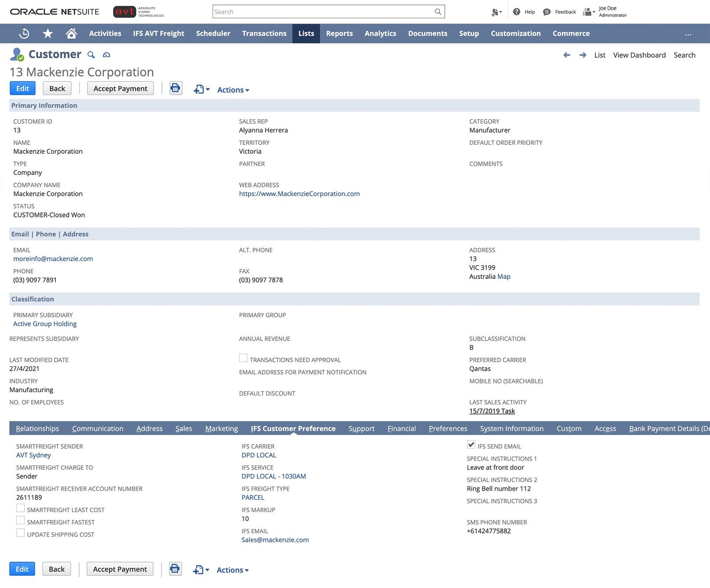The width and height of the screenshot is (710, 588).
Task: Enable SmartFreight Least Cost checkbox
Action: tap(20, 508)
